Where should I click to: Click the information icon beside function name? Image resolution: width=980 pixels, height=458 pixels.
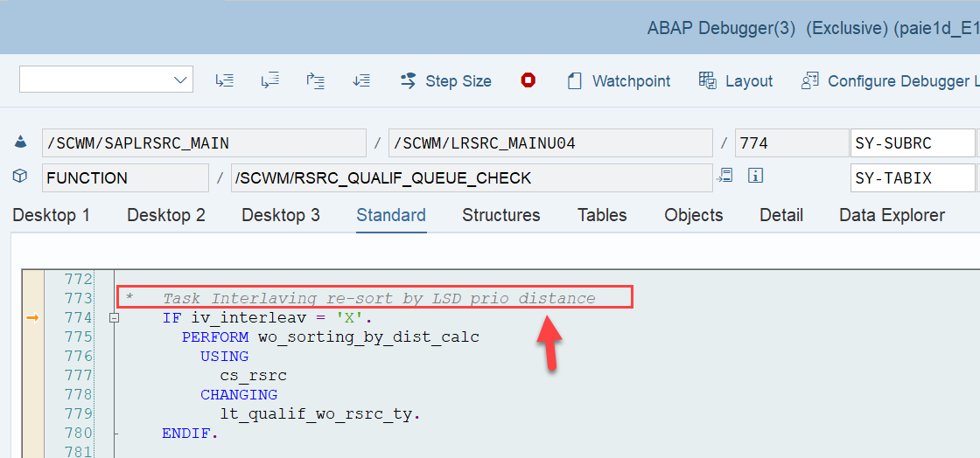756,177
